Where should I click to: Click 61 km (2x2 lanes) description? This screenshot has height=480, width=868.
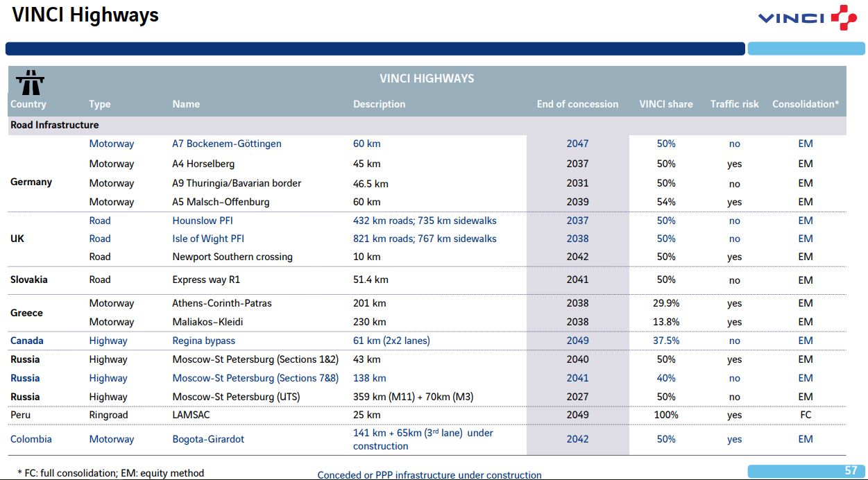pyautogui.click(x=391, y=341)
